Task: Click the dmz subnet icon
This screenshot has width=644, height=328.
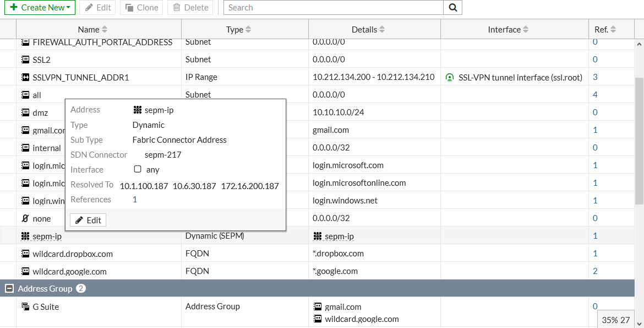Action: point(25,112)
